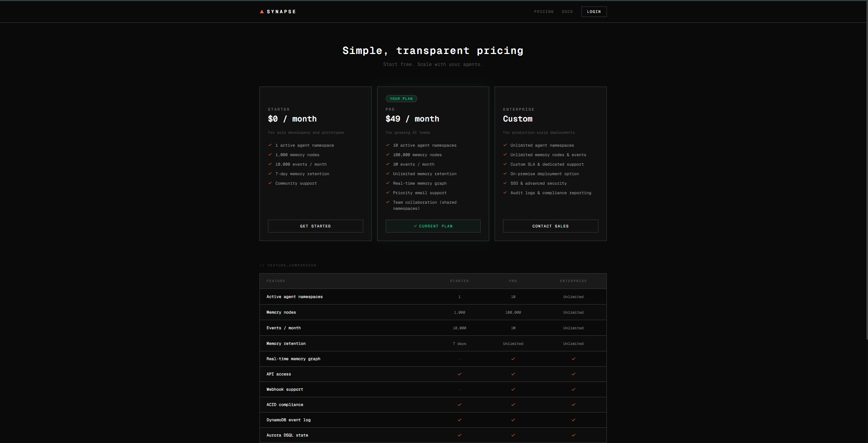The height and width of the screenshot is (443, 868).
Task: Click the checkmark beside 'Audit logs & compliance reporting'
Action: (505, 192)
